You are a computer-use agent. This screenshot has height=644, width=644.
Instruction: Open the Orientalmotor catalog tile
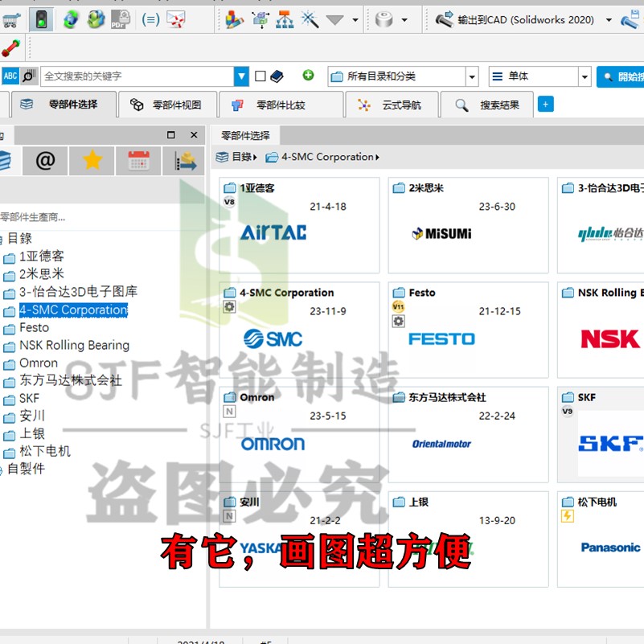(468, 434)
